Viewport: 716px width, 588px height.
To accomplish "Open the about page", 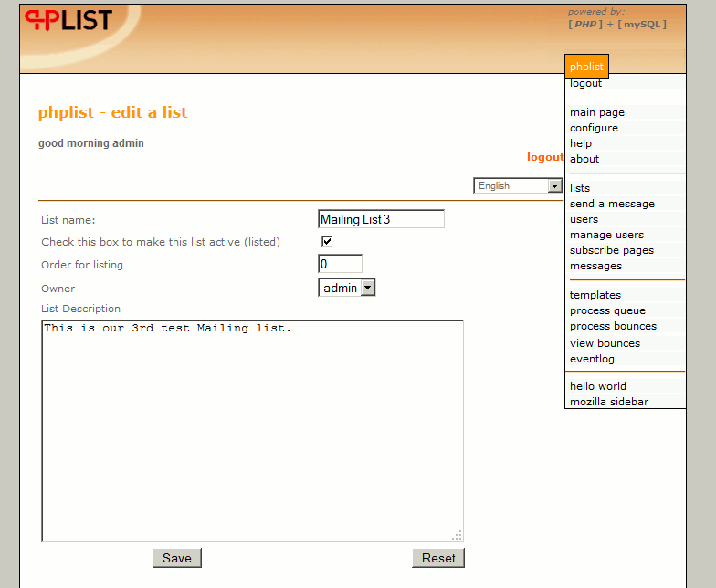I will (x=584, y=159).
